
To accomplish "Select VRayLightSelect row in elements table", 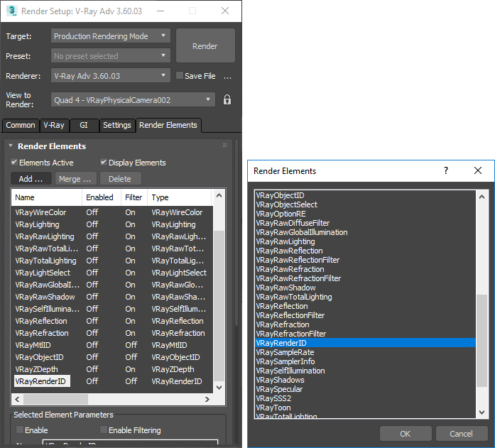I will point(112,273).
